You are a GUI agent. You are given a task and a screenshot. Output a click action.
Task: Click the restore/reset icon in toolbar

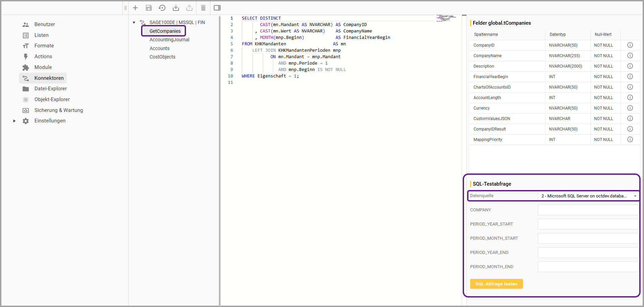162,8
